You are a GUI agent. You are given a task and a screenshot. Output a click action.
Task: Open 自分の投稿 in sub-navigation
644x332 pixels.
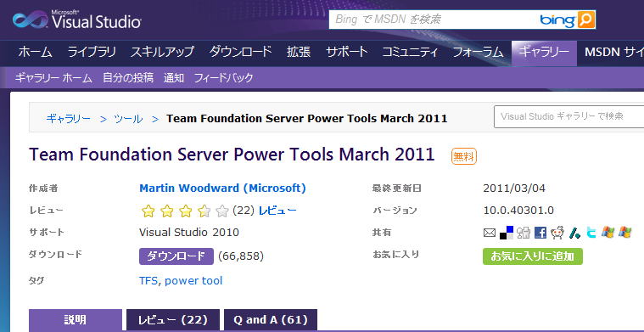click(128, 77)
